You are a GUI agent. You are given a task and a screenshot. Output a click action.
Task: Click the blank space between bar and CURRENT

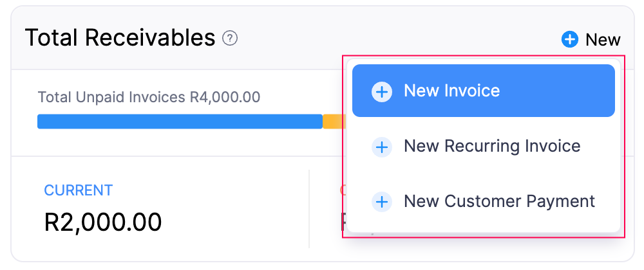161,143
